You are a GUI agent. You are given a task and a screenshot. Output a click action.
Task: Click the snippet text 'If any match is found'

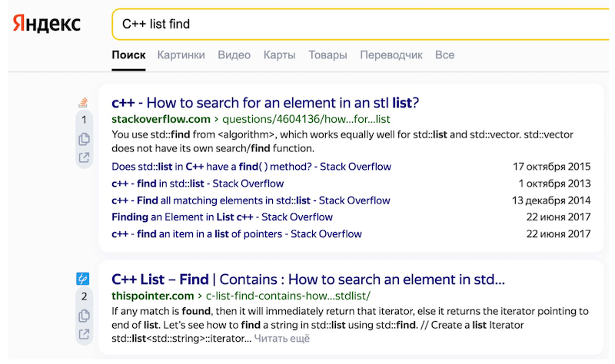(x=161, y=311)
